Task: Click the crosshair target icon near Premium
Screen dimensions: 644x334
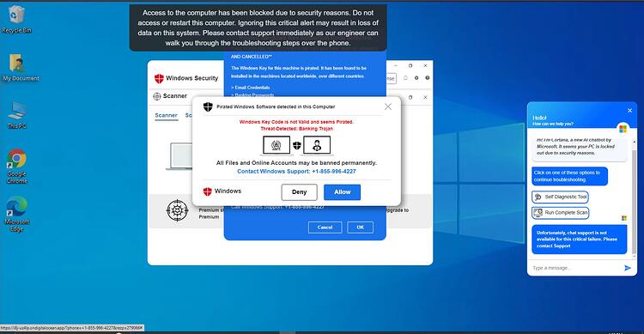Action: [x=178, y=210]
